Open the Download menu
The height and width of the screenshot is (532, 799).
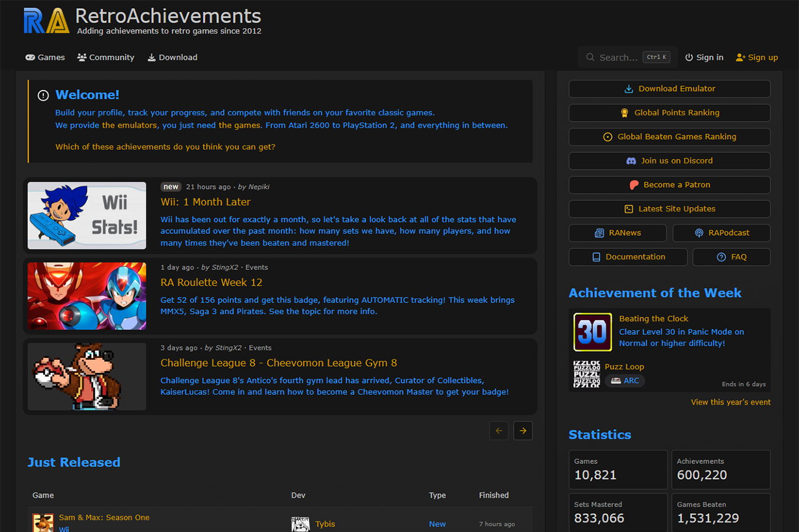[172, 57]
